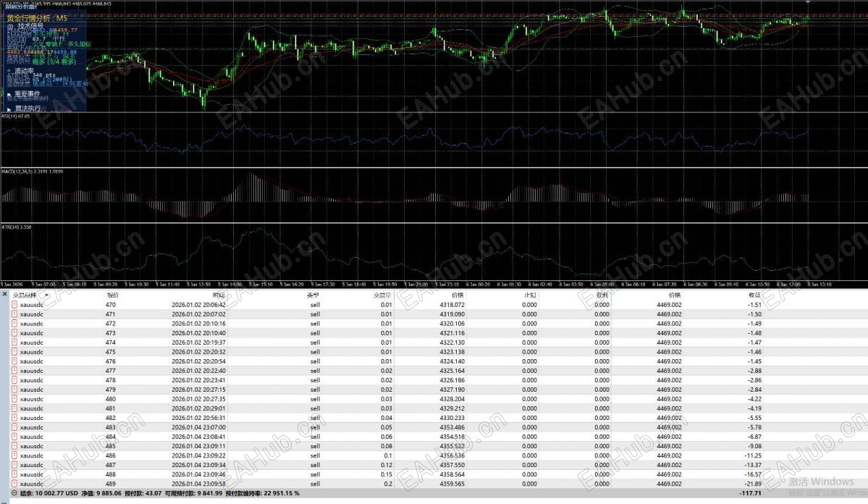Collapse the balance summary row icon
This screenshot has height=504, width=868.
[x=14, y=493]
